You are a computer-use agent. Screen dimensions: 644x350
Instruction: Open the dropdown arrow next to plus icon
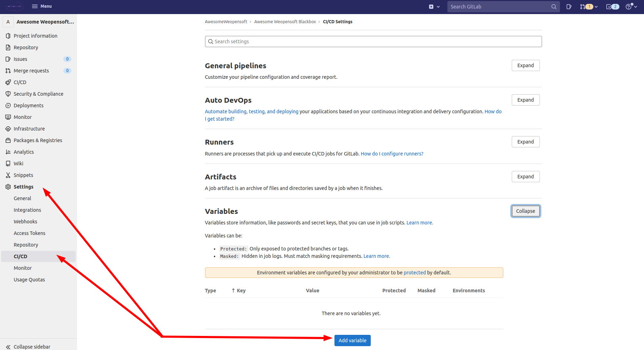click(x=438, y=7)
